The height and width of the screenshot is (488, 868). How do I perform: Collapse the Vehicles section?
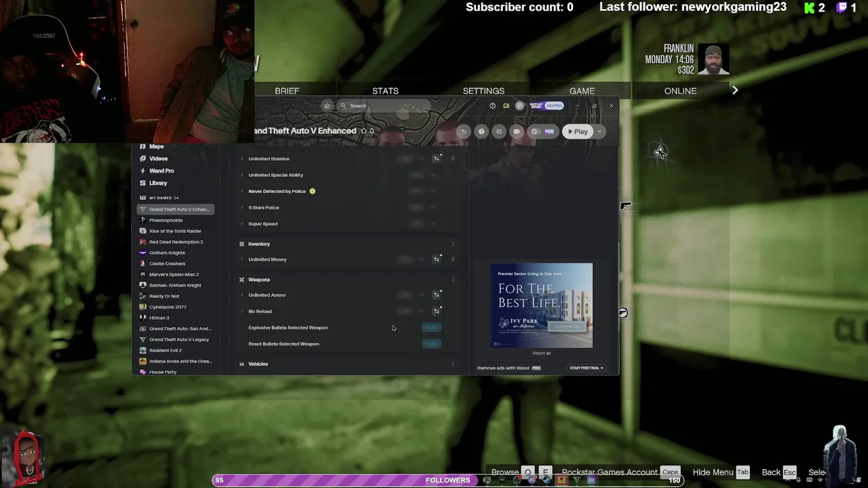click(453, 364)
